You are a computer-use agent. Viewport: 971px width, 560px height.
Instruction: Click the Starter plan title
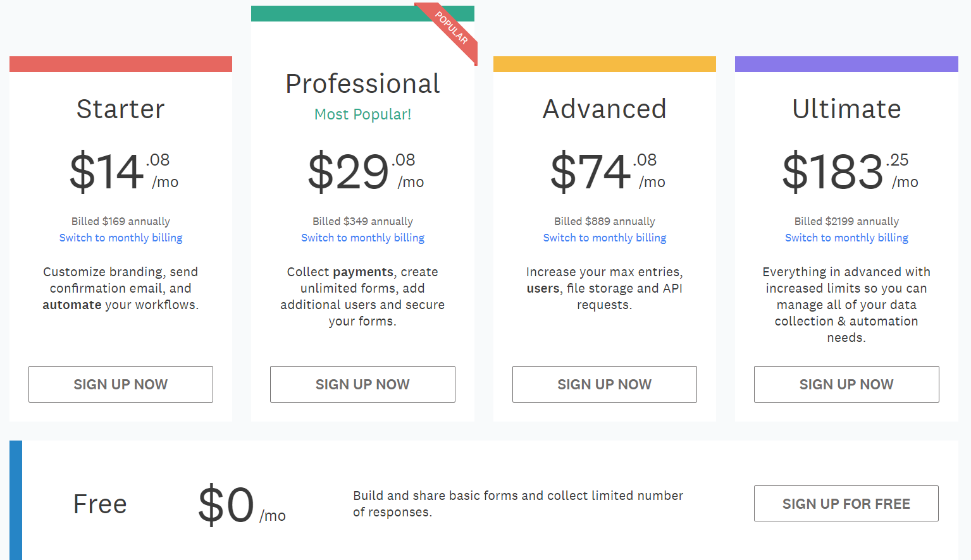121,109
